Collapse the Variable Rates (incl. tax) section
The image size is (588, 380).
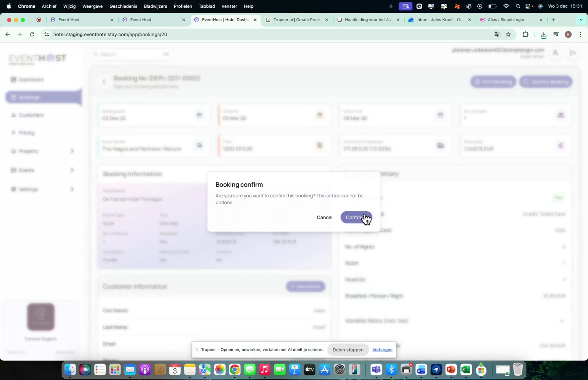coord(562,321)
